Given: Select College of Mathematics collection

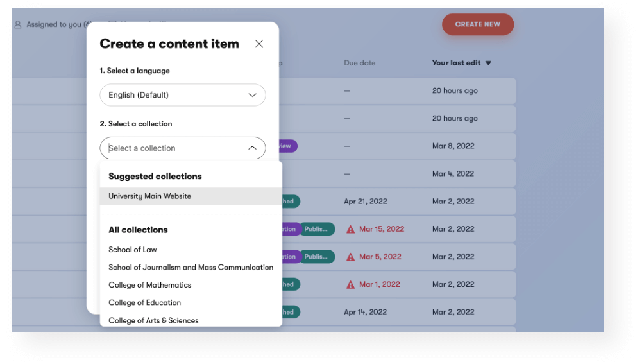Looking at the screenshot, I should (x=150, y=285).
